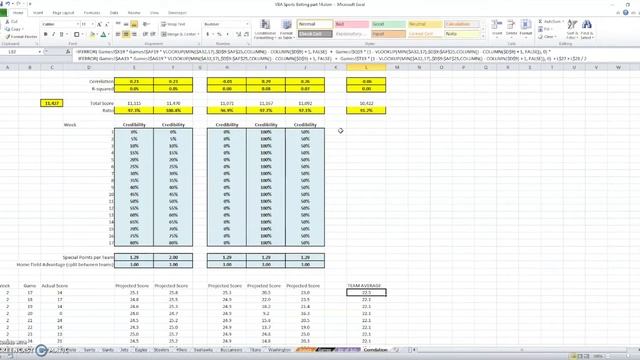Apply the Bad cell style

(x=351, y=24)
